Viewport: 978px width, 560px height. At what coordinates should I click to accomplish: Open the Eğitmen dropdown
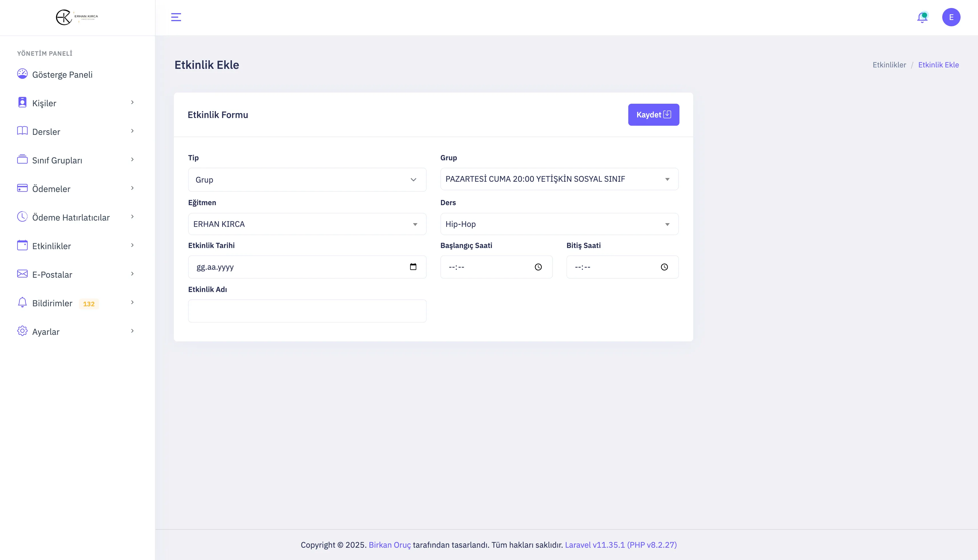pyautogui.click(x=307, y=224)
